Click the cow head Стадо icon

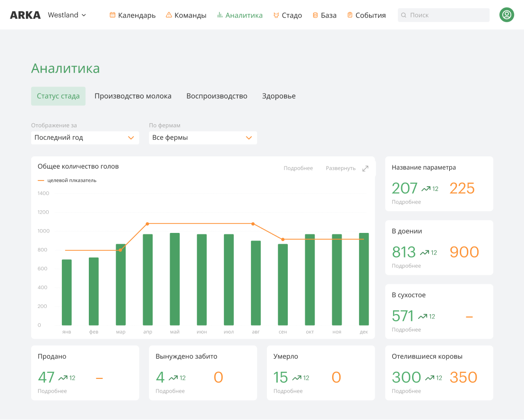click(276, 15)
